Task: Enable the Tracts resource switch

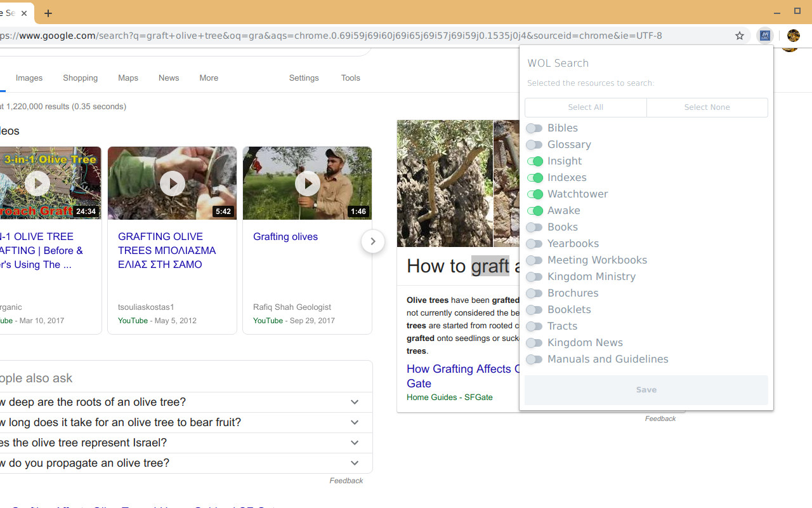Action: [534, 326]
